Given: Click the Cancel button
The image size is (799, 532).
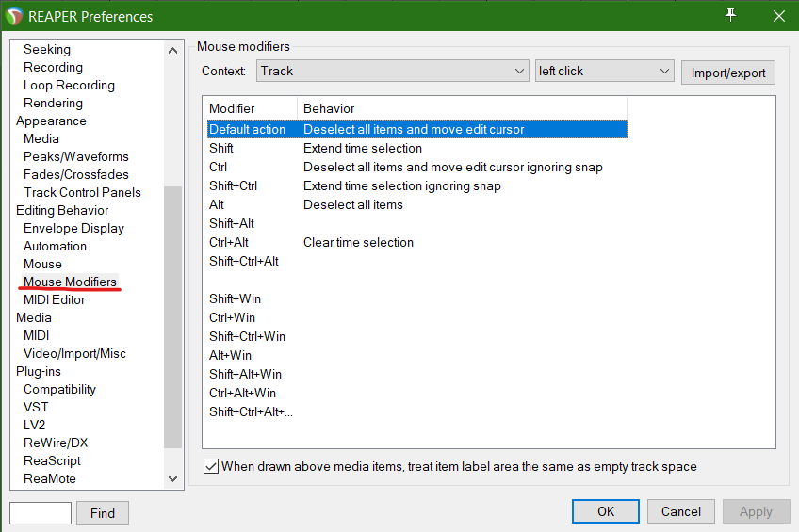Looking at the screenshot, I should pyautogui.click(x=681, y=511).
